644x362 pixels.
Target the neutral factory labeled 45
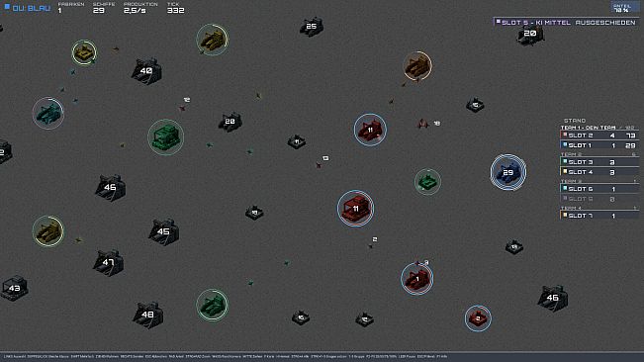163,231
